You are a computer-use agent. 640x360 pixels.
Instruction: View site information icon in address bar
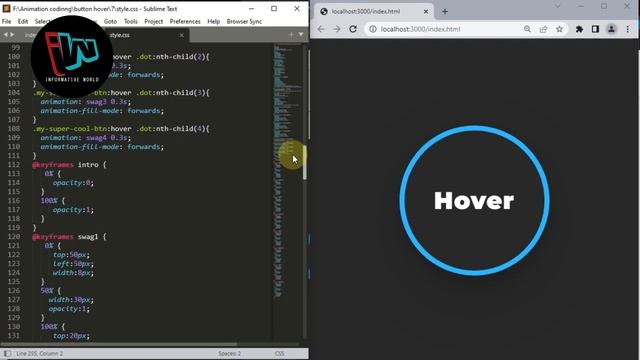[x=373, y=29]
